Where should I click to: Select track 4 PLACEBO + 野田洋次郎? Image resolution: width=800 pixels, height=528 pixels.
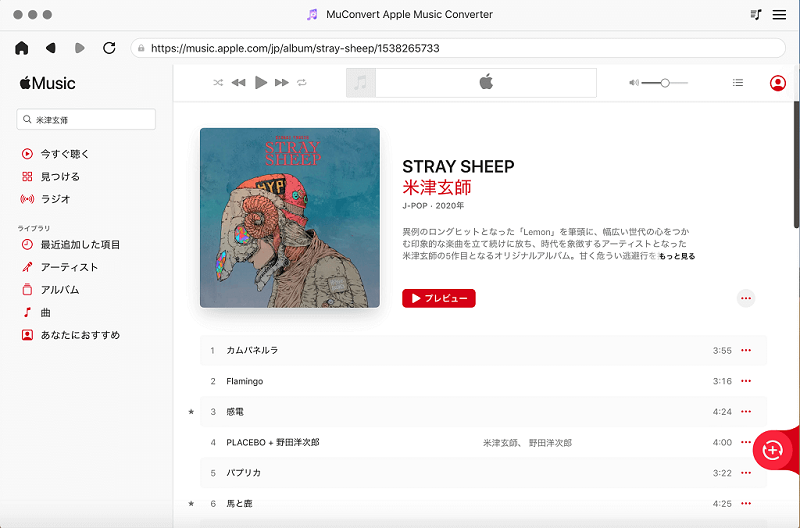click(483, 442)
